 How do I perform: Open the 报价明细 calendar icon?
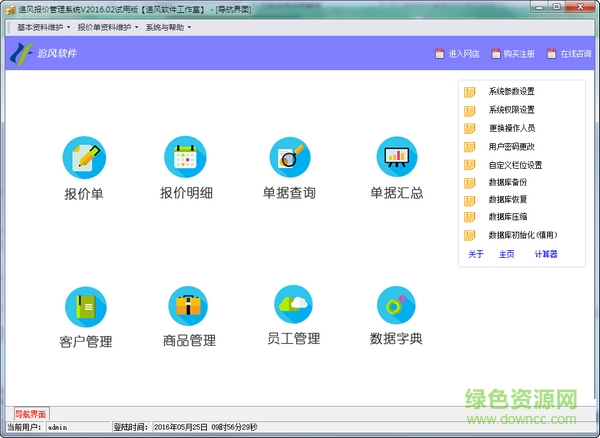185,157
